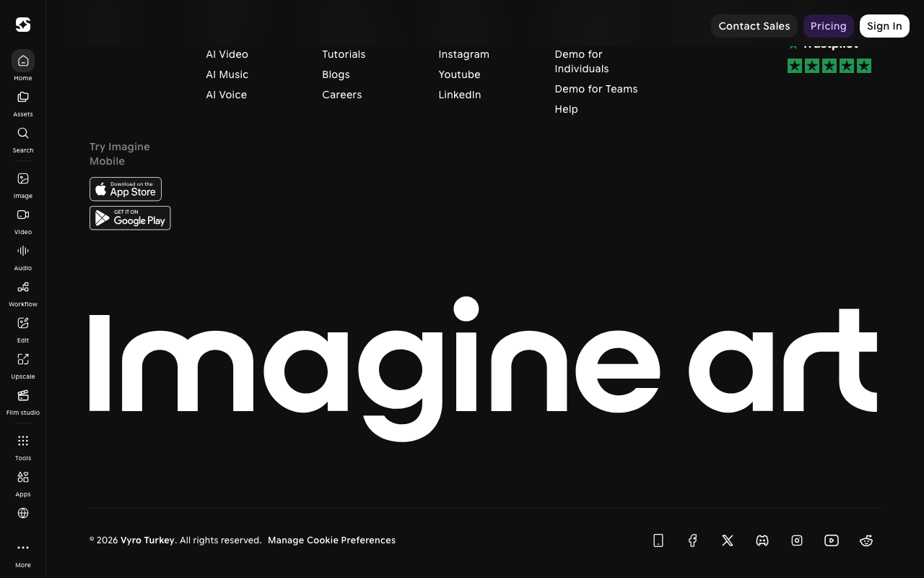
Task: Click Contact Sales button
Action: pos(754,26)
